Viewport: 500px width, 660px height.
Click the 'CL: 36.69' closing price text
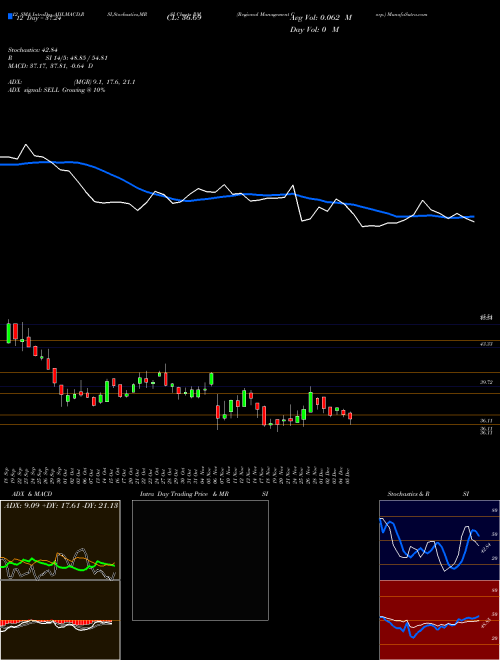184,18
